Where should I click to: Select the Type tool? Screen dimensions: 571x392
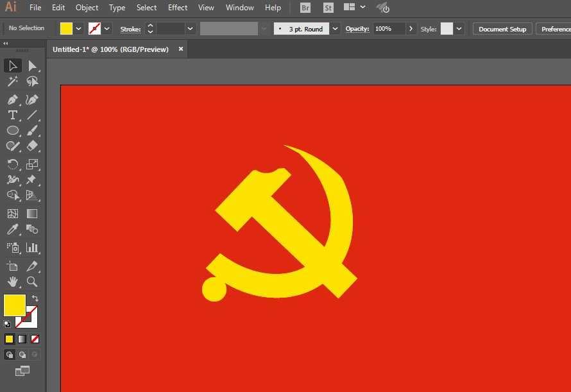tap(12, 114)
